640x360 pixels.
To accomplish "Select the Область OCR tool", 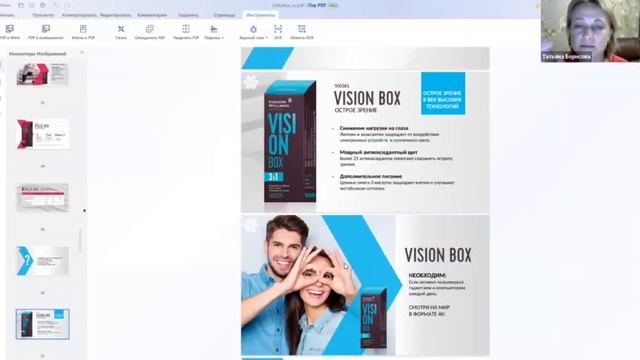I will click(302, 32).
